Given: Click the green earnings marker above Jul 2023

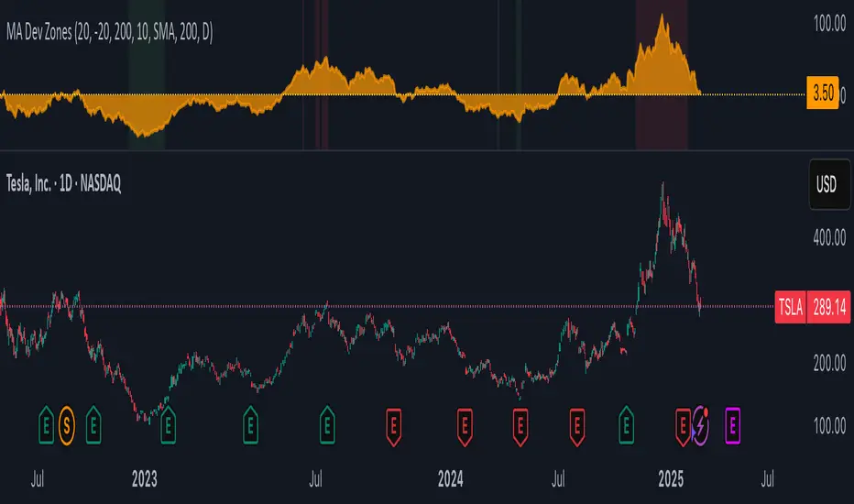Looking at the screenshot, I should 327,425.
